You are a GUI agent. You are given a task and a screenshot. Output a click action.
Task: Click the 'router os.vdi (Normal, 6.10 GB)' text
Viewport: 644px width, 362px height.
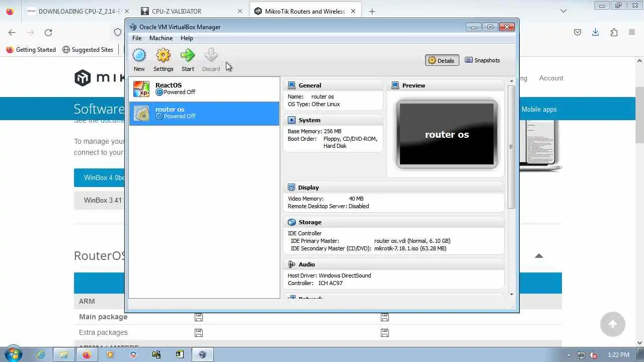[412, 241]
